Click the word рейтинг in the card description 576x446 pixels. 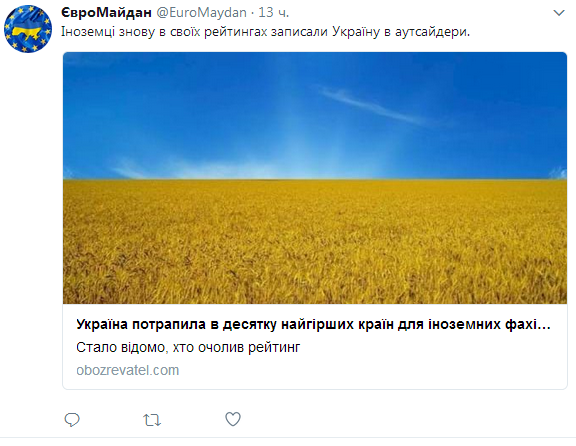click(274, 348)
